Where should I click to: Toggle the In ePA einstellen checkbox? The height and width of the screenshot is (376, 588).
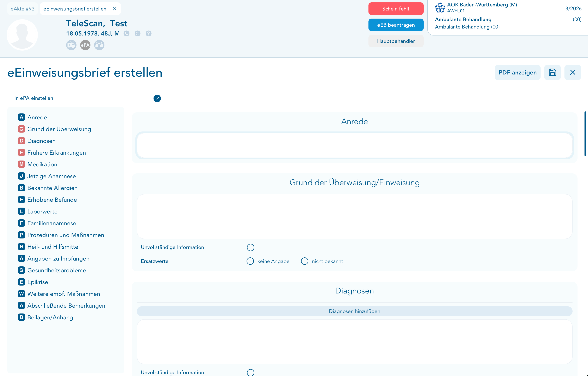click(x=157, y=98)
